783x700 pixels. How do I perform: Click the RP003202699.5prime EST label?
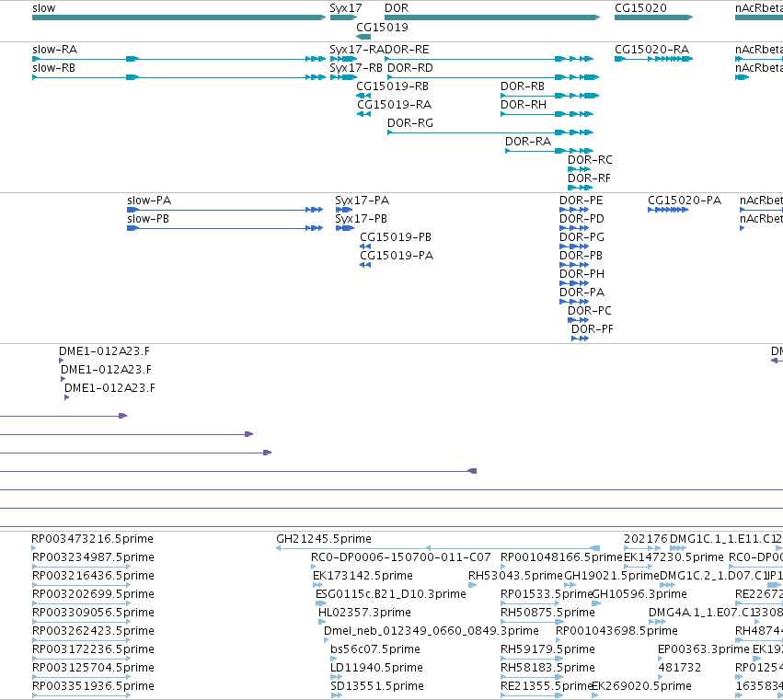[93, 594]
